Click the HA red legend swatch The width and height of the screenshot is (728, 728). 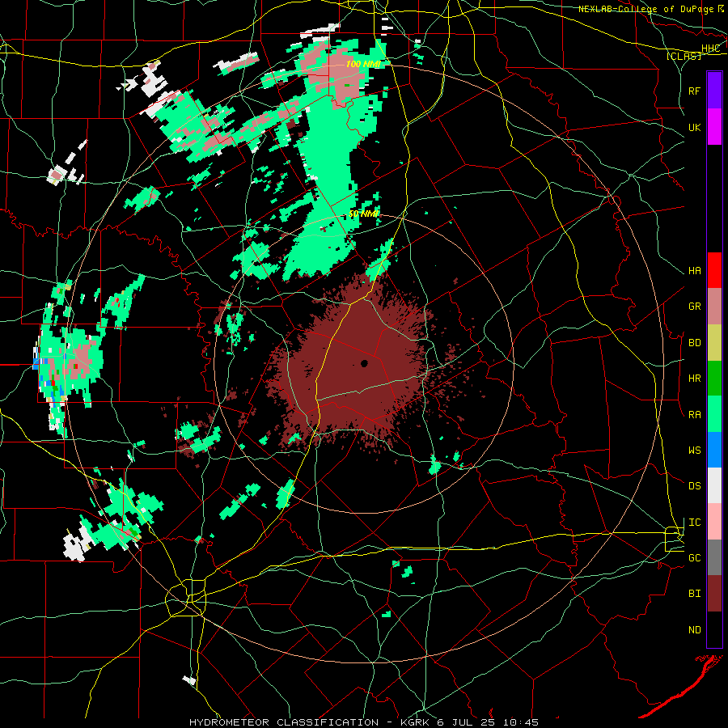click(x=714, y=270)
